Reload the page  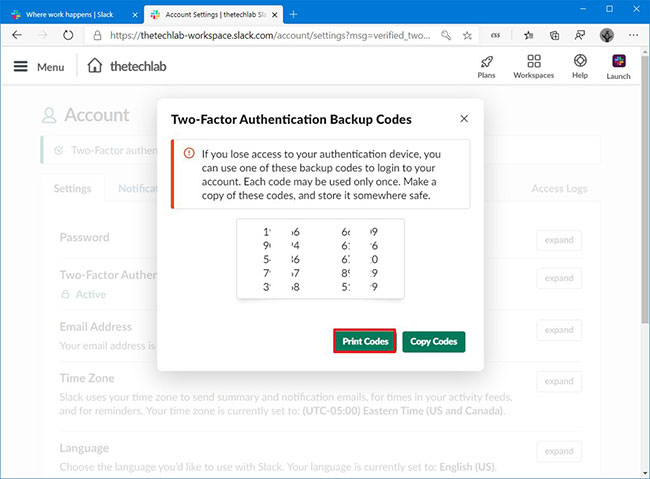coord(68,35)
